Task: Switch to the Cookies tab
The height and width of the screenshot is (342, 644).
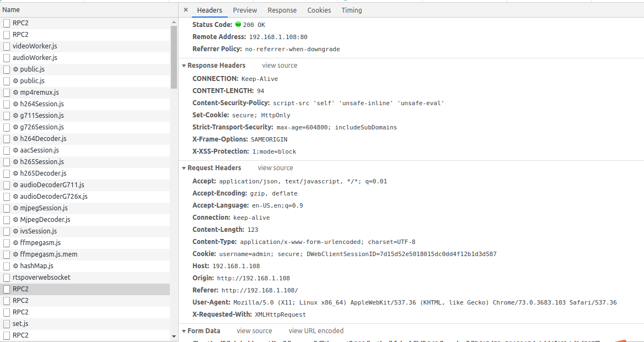Action: click(319, 10)
